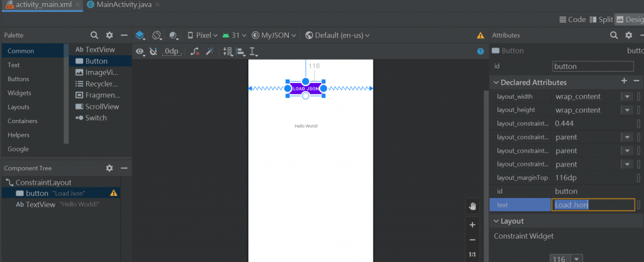Click the 0dp default margins field

pyautogui.click(x=172, y=52)
